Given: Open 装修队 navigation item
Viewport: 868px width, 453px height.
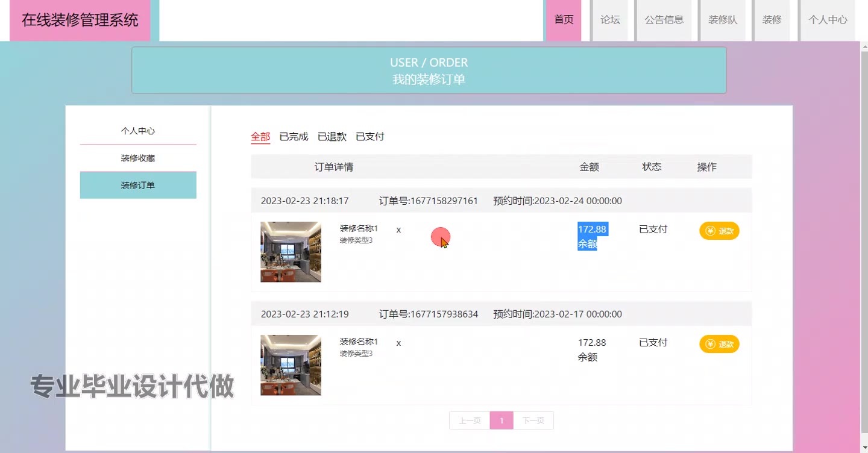Looking at the screenshot, I should point(723,20).
